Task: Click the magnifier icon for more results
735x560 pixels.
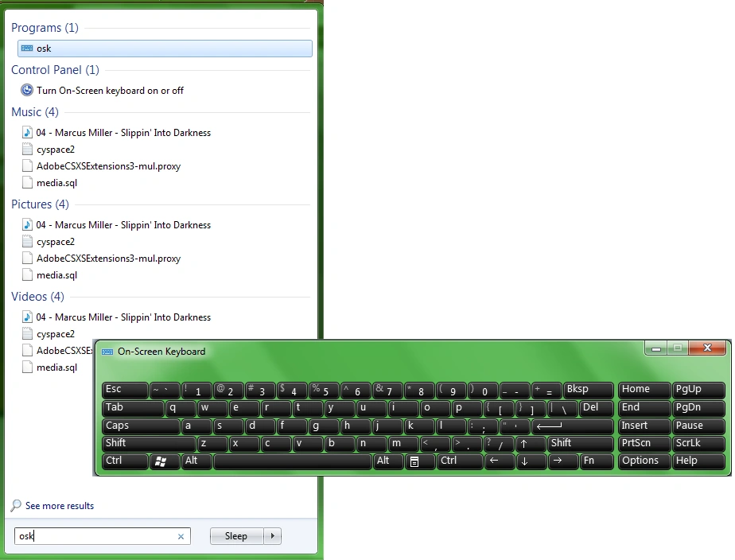Action: point(15,506)
